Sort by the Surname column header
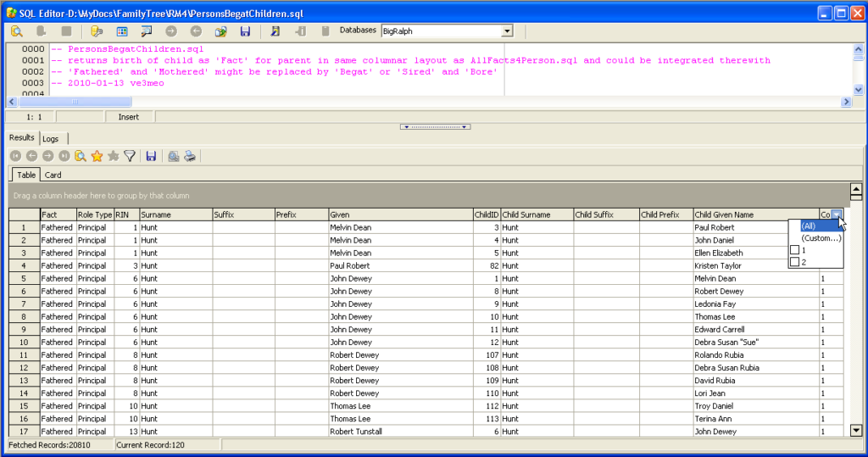Screen dimensions: 868x457 pyautogui.click(x=175, y=215)
